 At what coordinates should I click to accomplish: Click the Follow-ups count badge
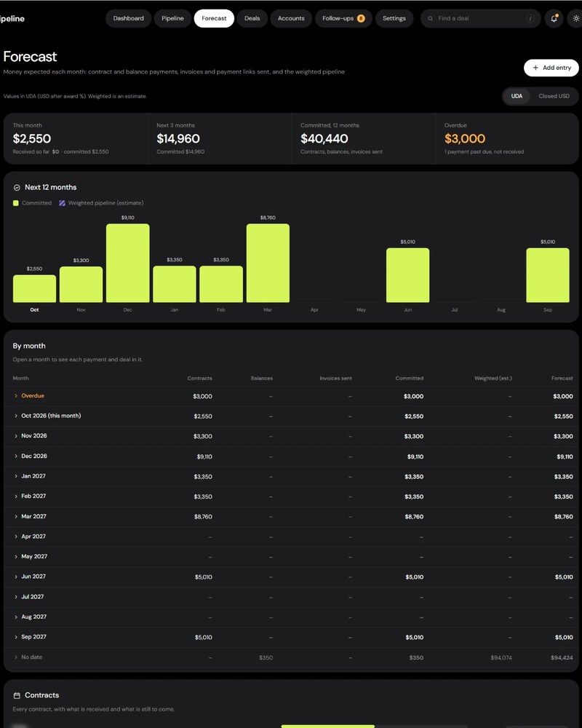pyautogui.click(x=361, y=19)
